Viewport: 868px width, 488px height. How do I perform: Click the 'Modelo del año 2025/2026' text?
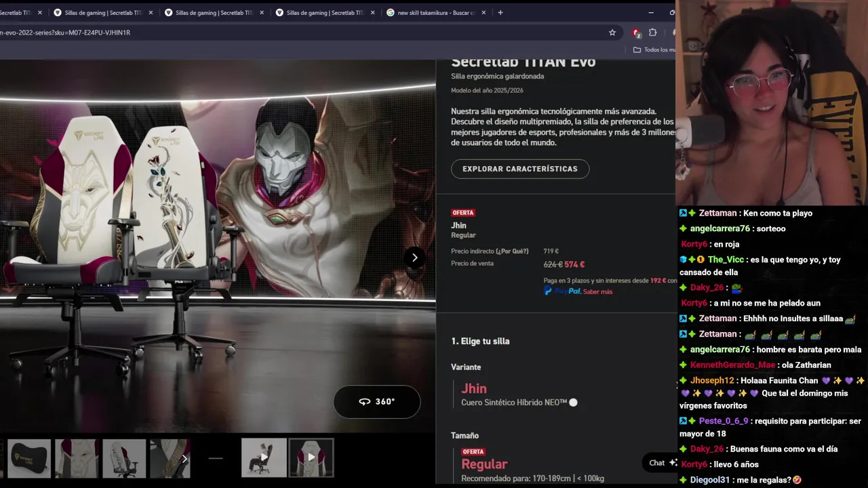(x=487, y=90)
